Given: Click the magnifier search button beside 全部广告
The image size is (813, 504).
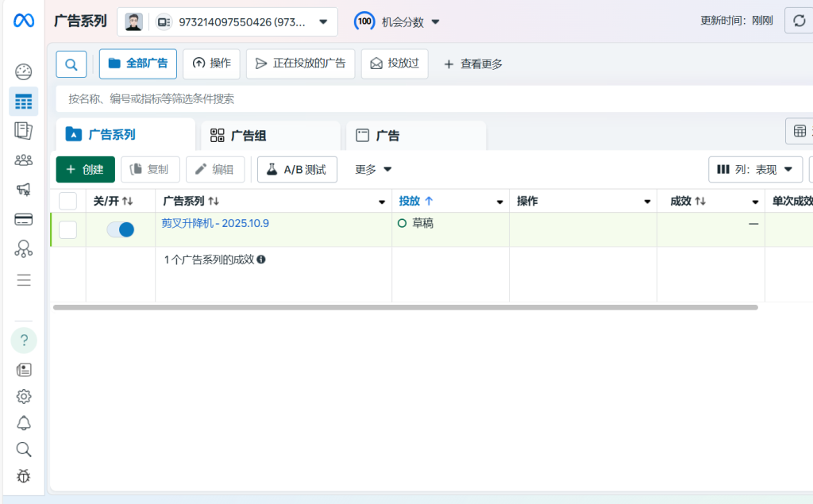Looking at the screenshot, I should [x=71, y=64].
